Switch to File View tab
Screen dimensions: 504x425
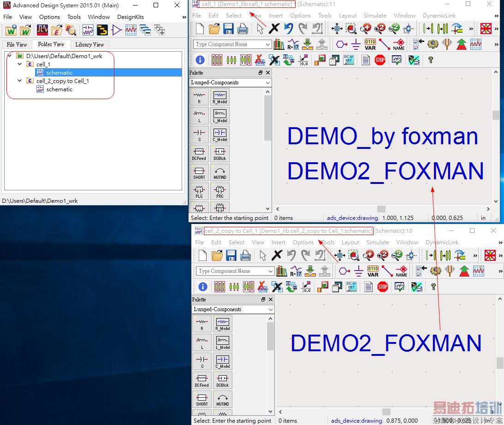pos(17,45)
